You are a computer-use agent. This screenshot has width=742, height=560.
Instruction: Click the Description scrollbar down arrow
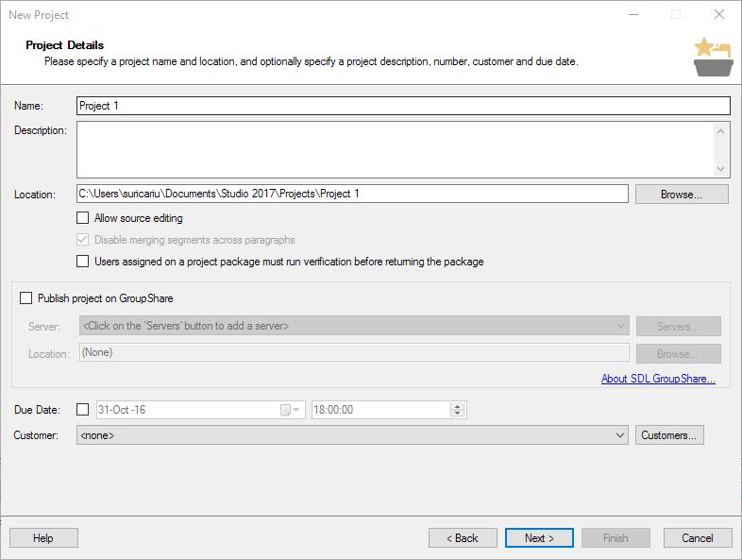click(x=720, y=168)
